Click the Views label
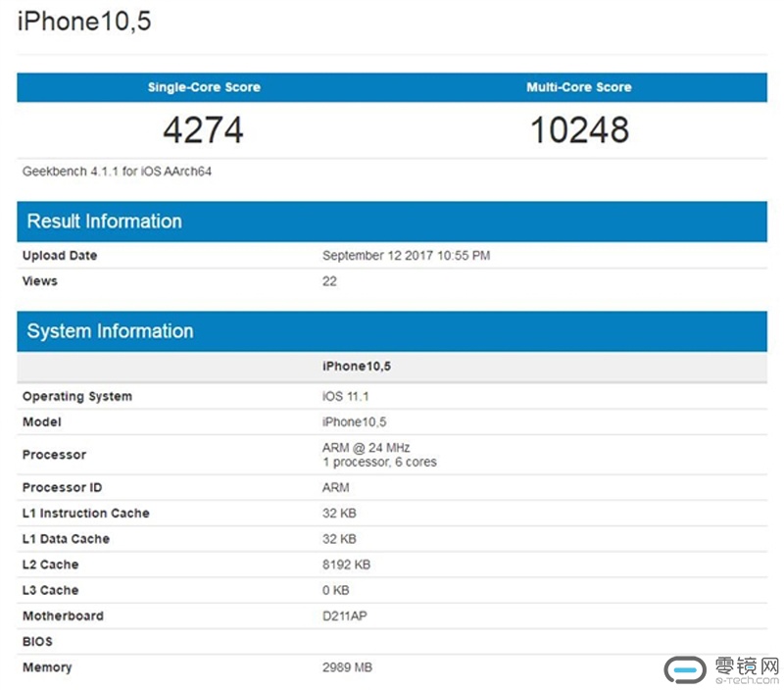 40,281
